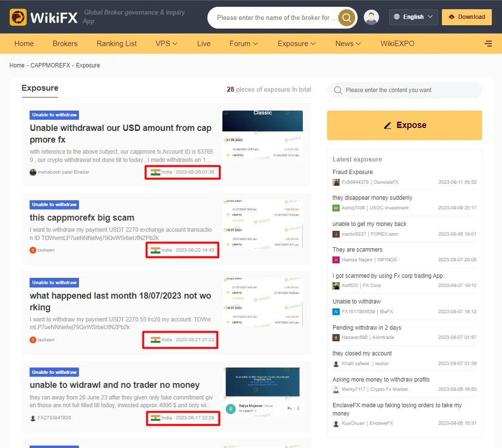Click the yellow Expose button

coord(404,125)
